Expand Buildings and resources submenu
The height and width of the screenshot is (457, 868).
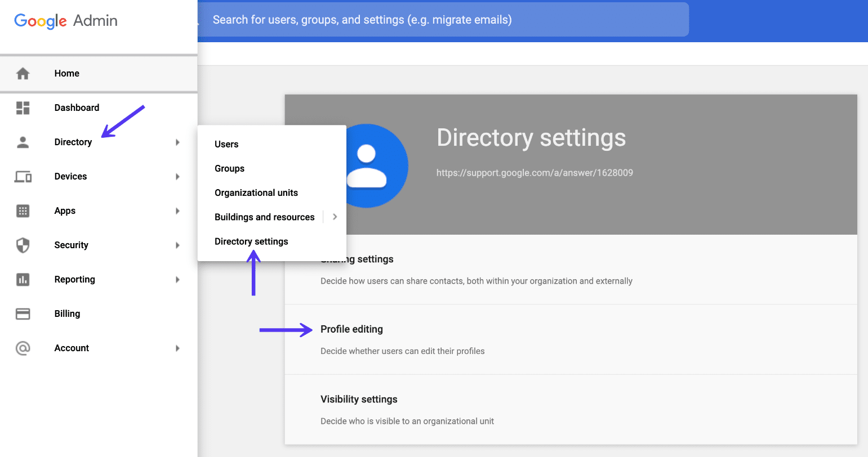coord(335,217)
